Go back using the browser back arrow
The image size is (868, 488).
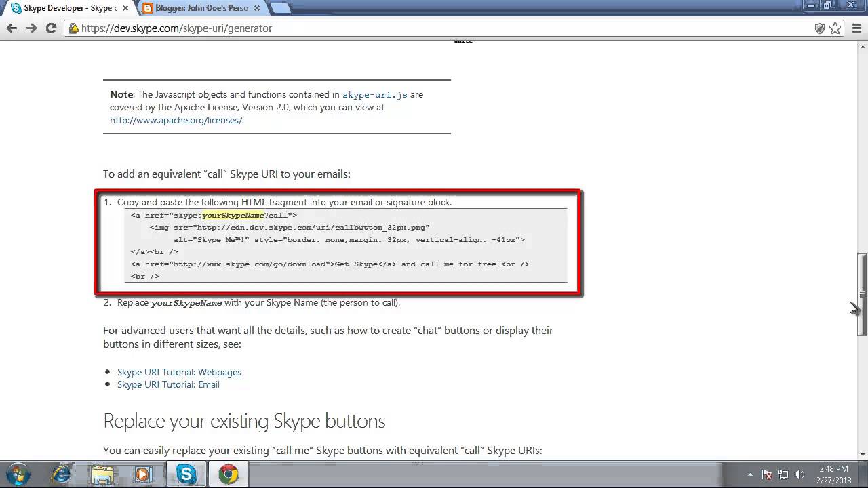coord(12,28)
